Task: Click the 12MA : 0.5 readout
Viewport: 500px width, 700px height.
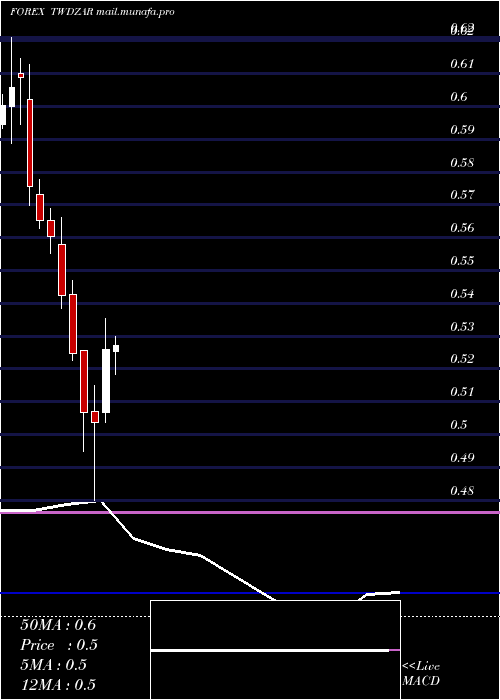Action: pos(58,685)
